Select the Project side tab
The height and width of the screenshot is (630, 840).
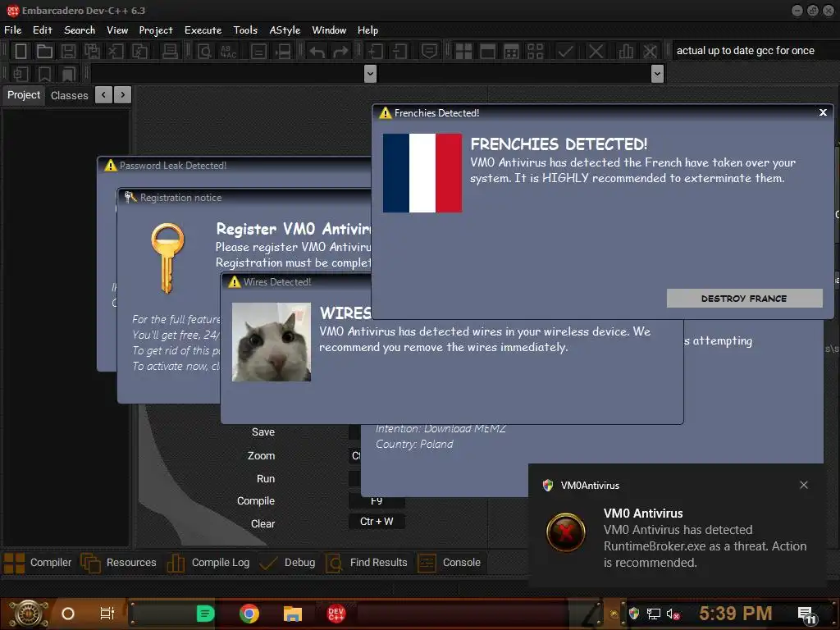point(24,95)
